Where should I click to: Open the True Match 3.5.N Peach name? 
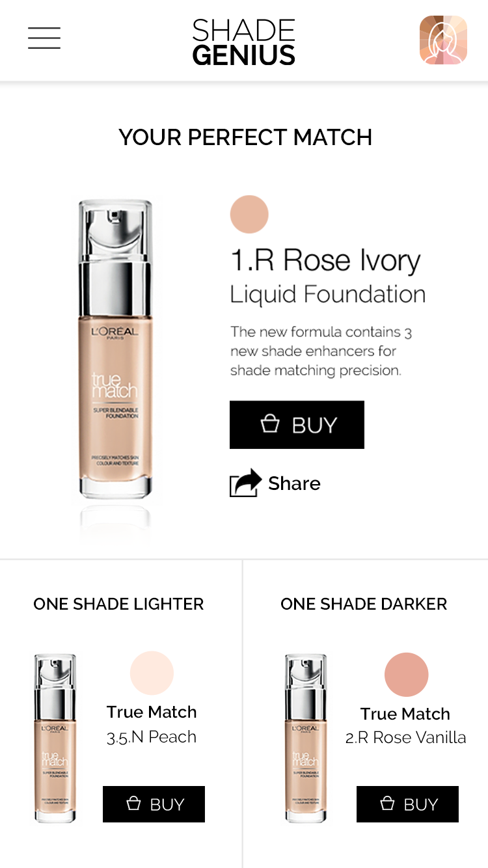(x=152, y=724)
